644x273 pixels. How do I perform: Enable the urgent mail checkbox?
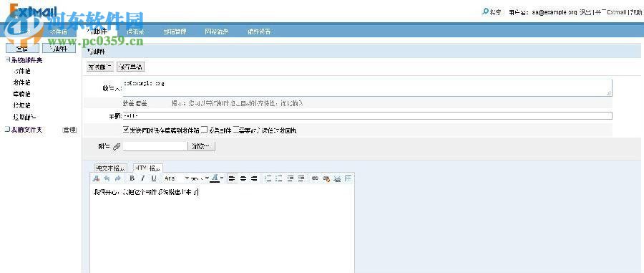[x=204, y=130]
